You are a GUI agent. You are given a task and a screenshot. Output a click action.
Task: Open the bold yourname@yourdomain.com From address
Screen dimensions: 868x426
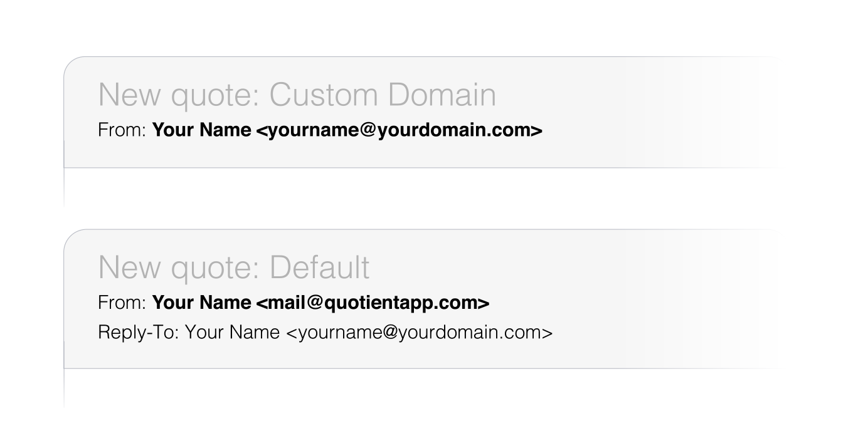click(x=400, y=130)
